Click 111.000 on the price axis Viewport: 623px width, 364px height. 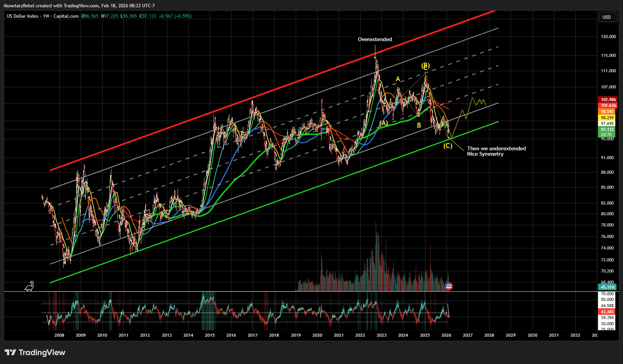608,71
